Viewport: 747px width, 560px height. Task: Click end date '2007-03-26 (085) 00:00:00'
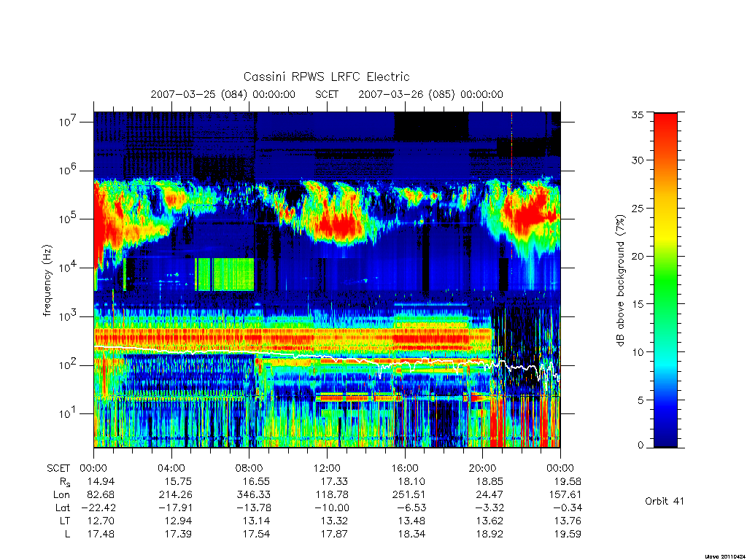click(x=430, y=94)
